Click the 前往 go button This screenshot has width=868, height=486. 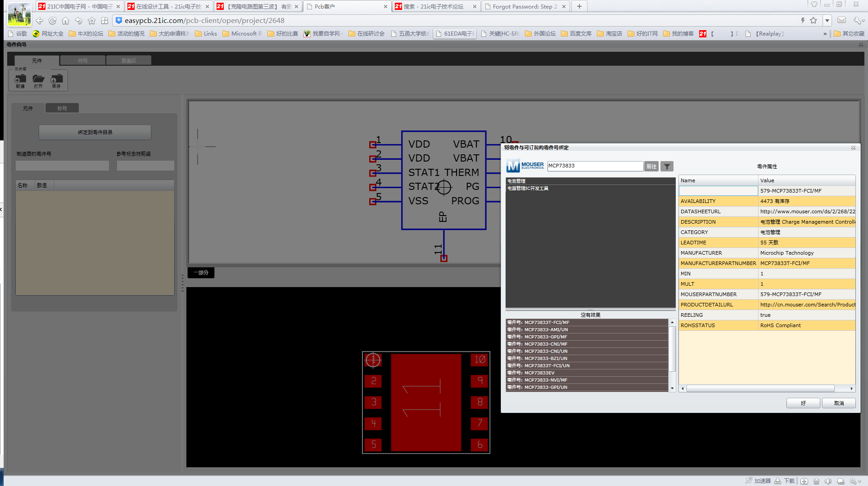pyautogui.click(x=651, y=166)
